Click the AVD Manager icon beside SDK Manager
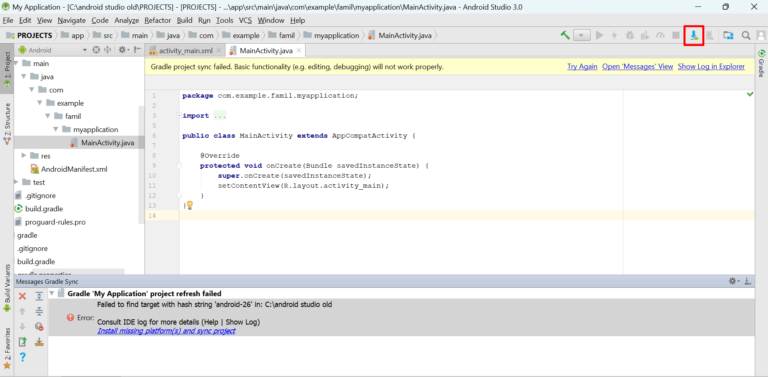The width and height of the screenshot is (768, 377). click(x=709, y=35)
